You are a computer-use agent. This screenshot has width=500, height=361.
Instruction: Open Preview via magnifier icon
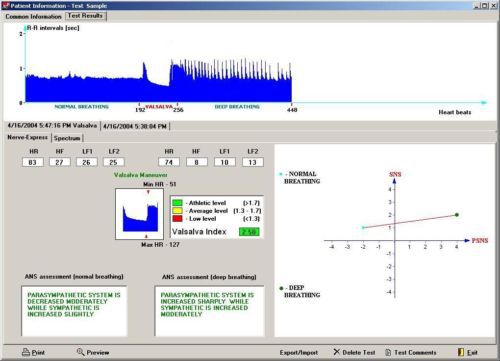click(80, 352)
